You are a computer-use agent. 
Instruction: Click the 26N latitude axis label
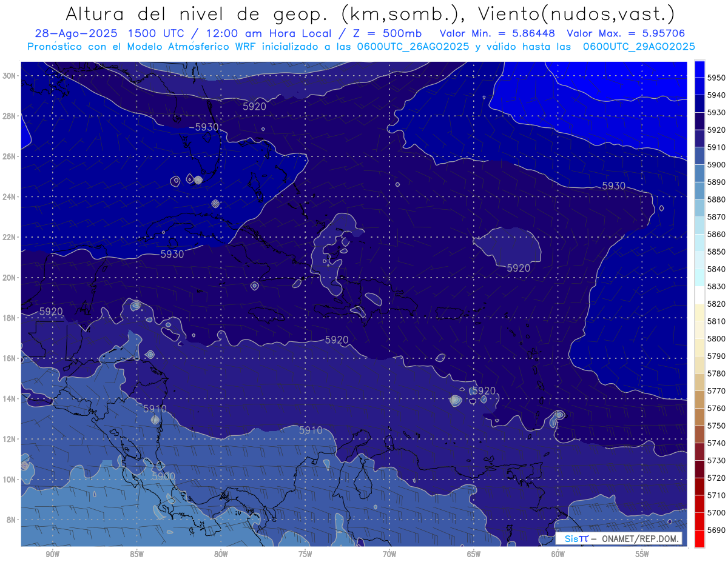(9, 156)
